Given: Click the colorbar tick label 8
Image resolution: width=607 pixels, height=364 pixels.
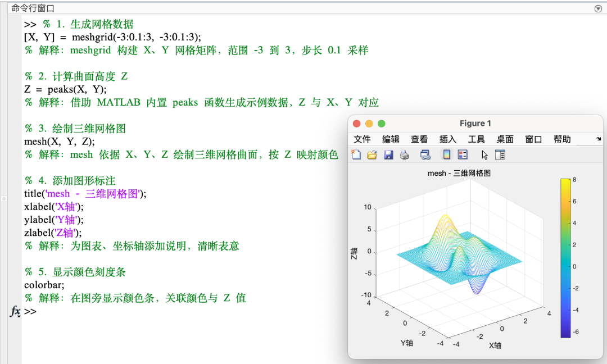Looking at the screenshot, I should [574, 180].
